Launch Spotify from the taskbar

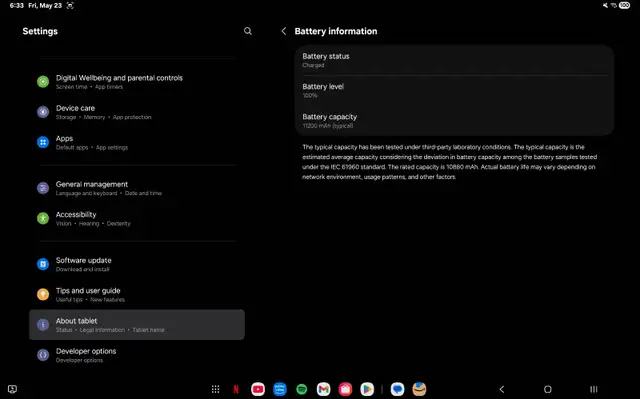click(302, 389)
